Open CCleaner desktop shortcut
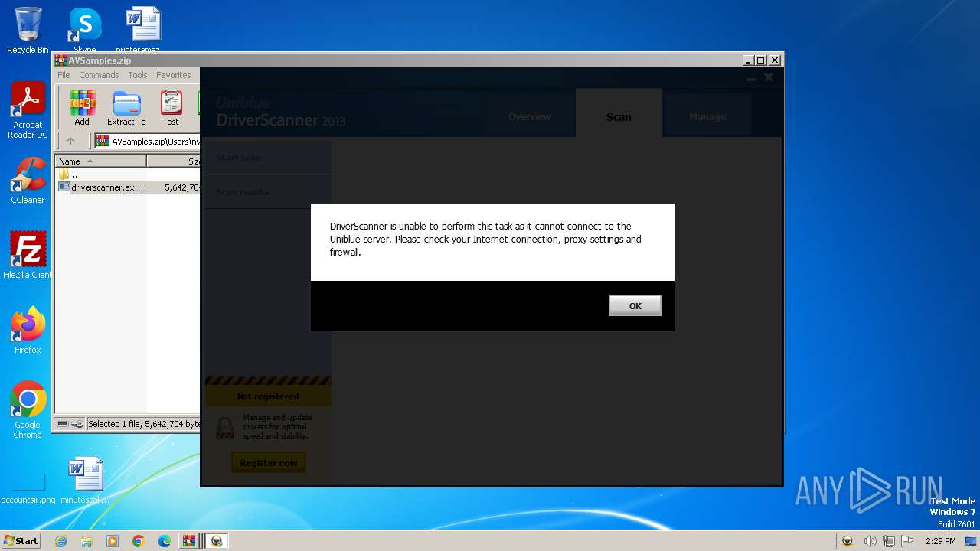 (x=28, y=181)
